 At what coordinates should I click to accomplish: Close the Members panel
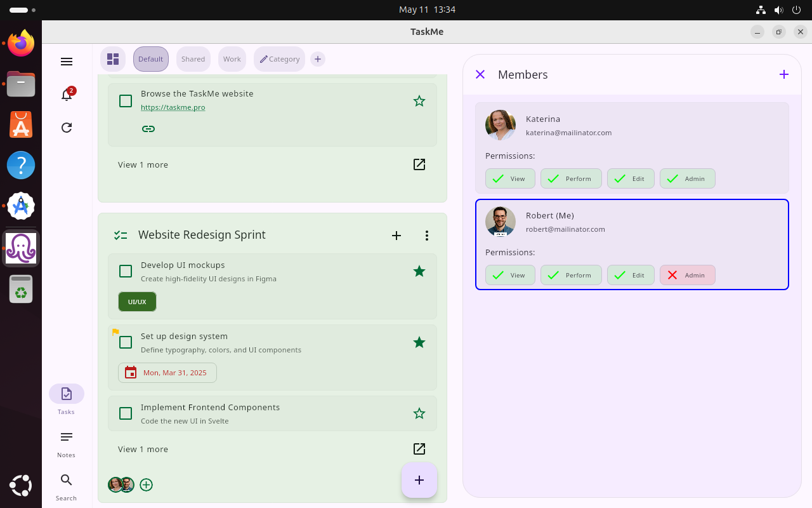480,74
